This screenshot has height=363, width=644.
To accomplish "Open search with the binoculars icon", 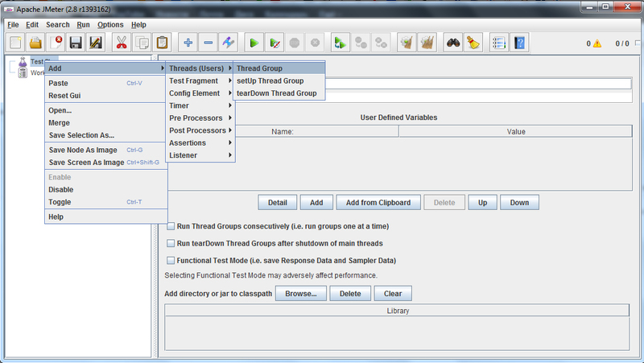I will pos(453,43).
